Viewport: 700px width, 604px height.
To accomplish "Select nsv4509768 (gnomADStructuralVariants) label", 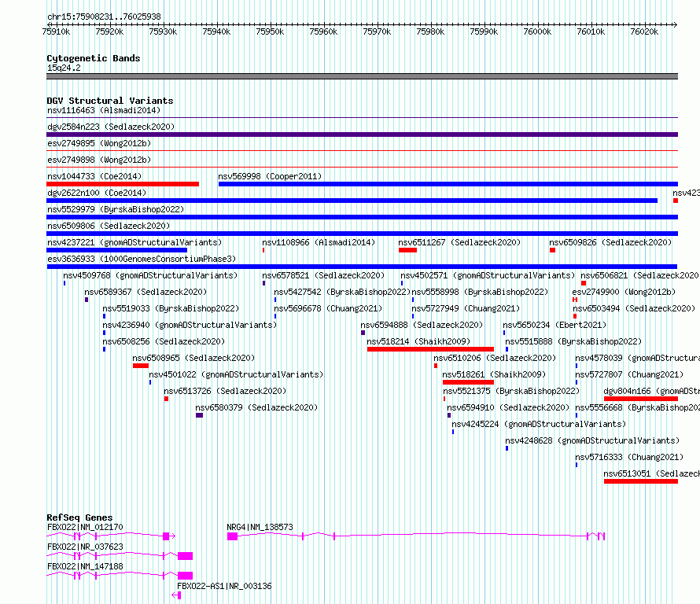I will click(x=150, y=275).
